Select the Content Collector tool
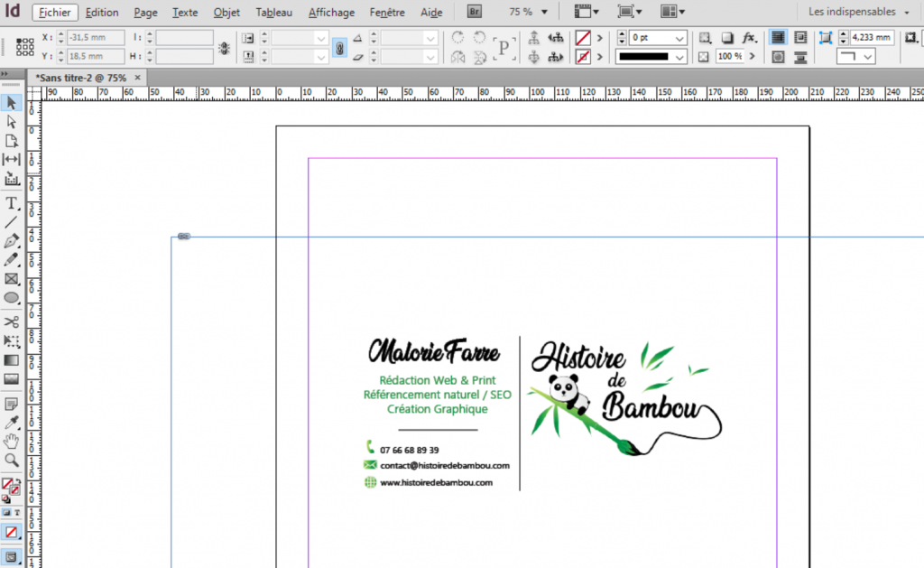Image resolution: width=924 pixels, height=568 pixels. click(11, 179)
